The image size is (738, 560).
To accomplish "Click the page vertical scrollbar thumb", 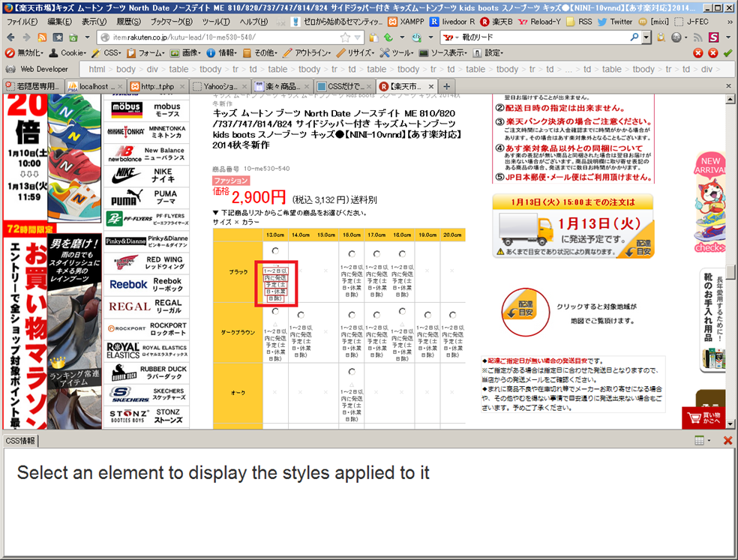I will (x=730, y=273).
